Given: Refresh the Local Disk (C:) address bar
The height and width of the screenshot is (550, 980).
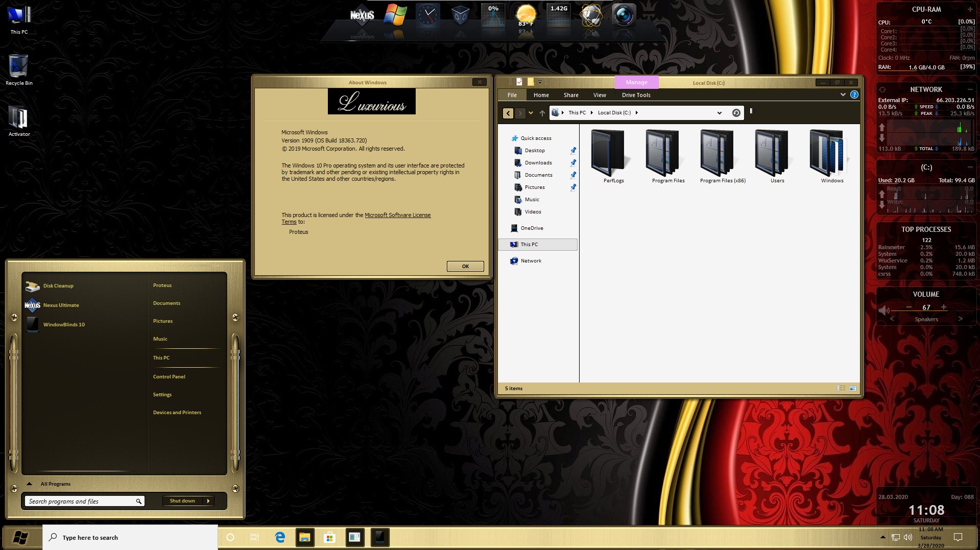Looking at the screenshot, I should coord(736,113).
